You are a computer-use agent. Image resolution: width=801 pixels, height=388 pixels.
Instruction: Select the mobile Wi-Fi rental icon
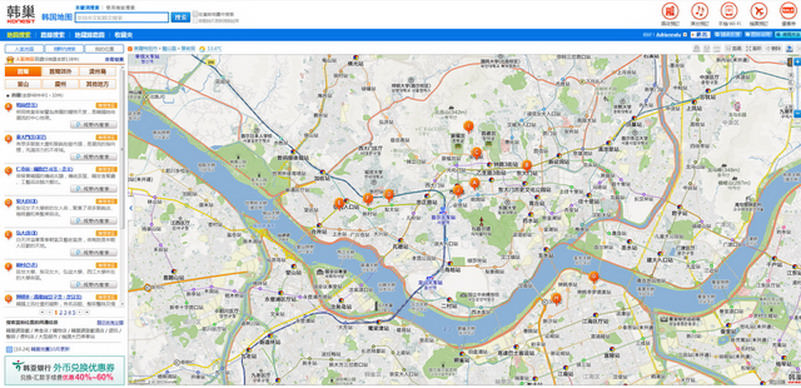pos(729,10)
